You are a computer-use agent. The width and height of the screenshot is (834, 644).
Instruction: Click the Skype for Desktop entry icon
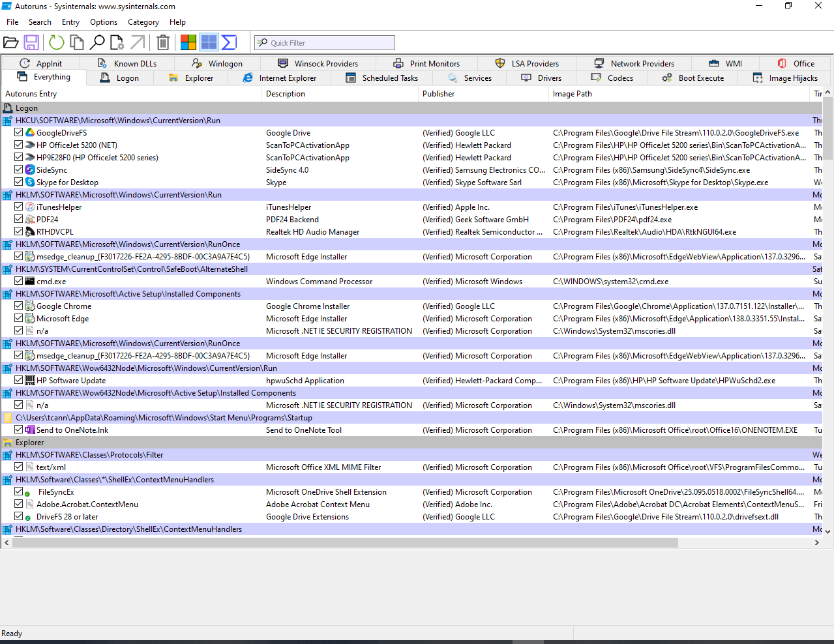tap(30, 182)
